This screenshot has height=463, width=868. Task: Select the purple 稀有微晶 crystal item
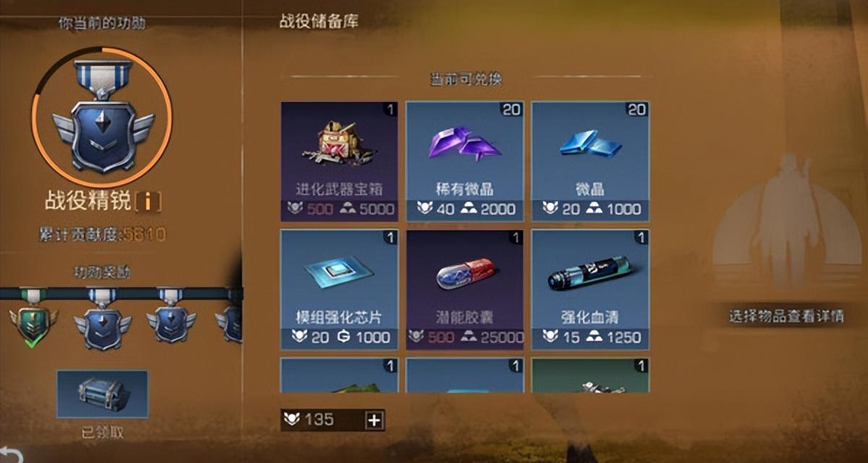pos(464,161)
